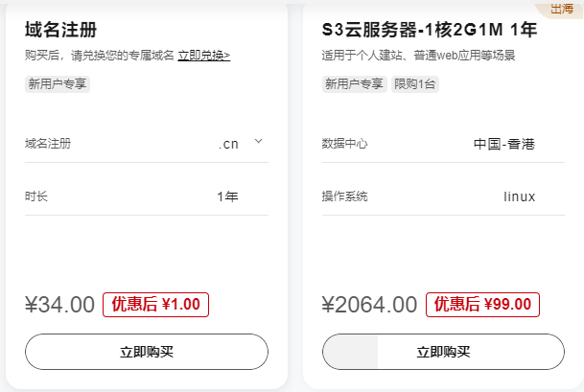This screenshot has height=392, width=584.
Task: Click 新用户专享 tag in the 域名注册 card
Action: [58, 83]
